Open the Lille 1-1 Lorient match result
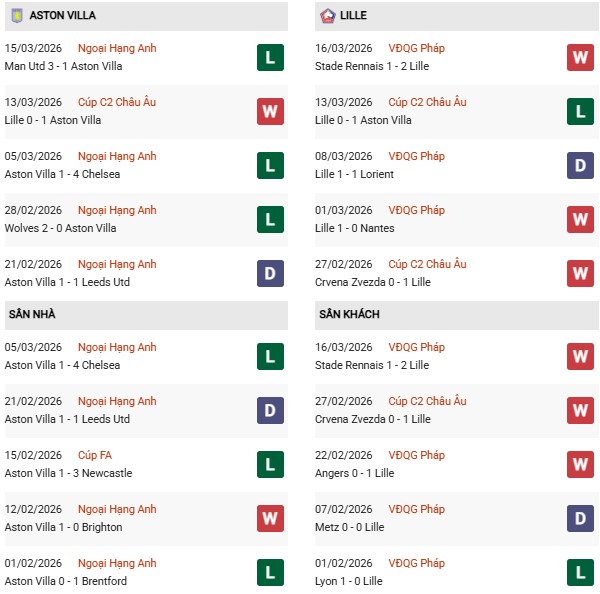 click(354, 174)
